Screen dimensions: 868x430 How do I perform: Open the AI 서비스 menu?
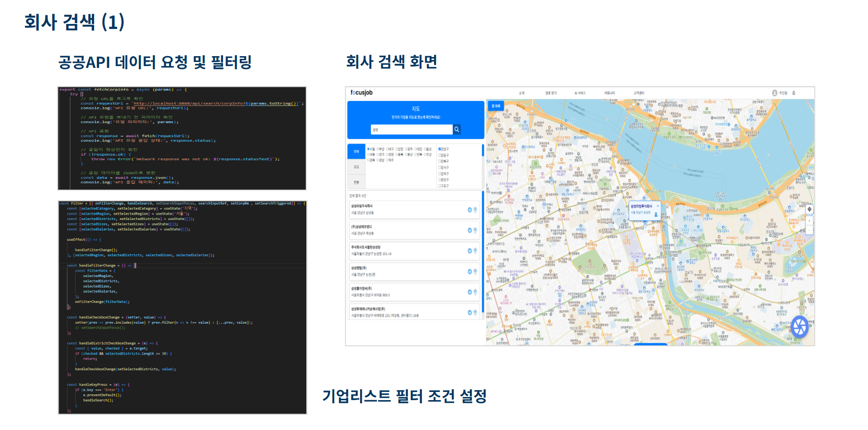tap(580, 93)
